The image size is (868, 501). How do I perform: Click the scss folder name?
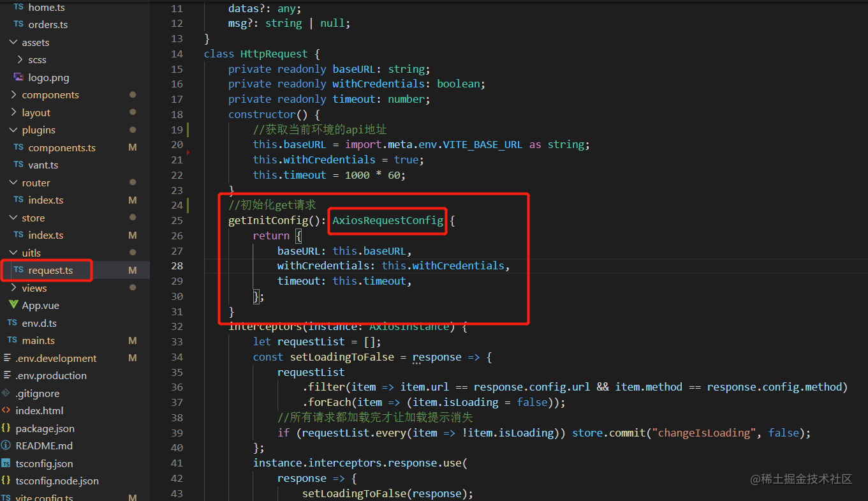coord(37,60)
